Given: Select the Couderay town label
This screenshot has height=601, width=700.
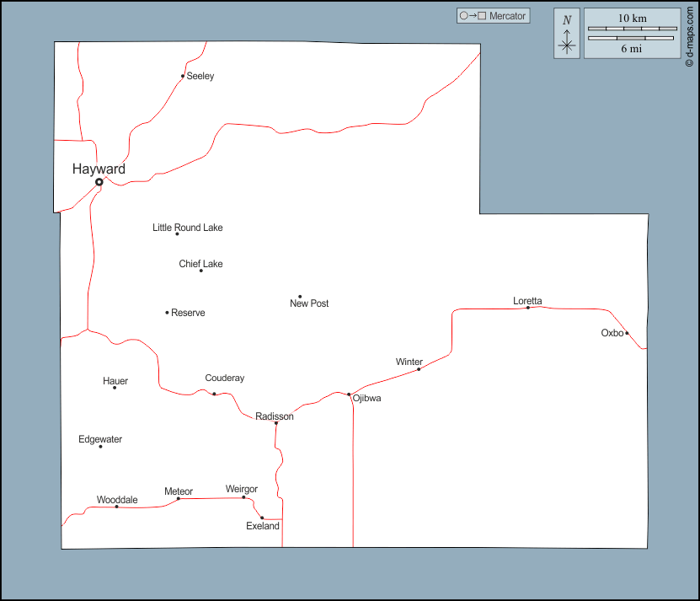Looking at the screenshot, I should click(225, 378).
